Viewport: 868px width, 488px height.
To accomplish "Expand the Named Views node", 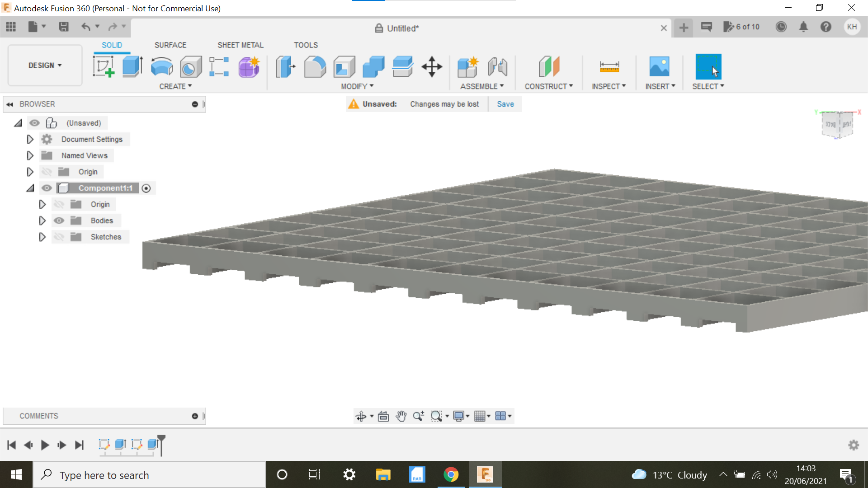I will pyautogui.click(x=30, y=155).
